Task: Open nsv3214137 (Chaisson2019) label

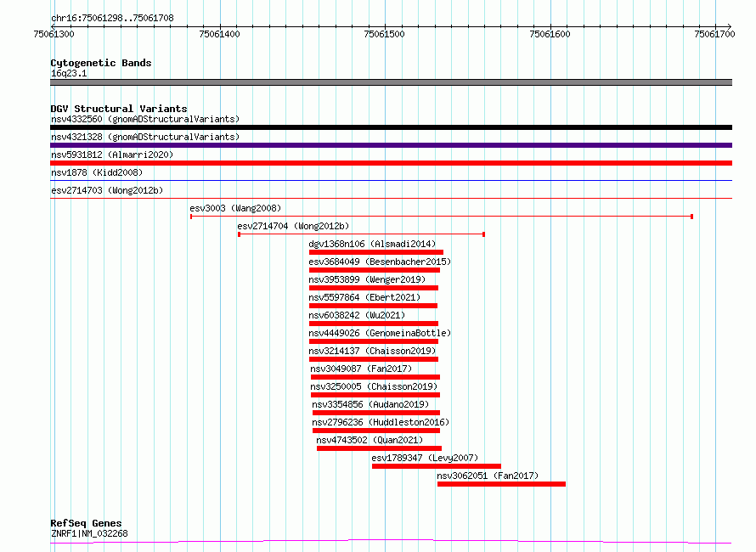Action: pyautogui.click(x=372, y=351)
